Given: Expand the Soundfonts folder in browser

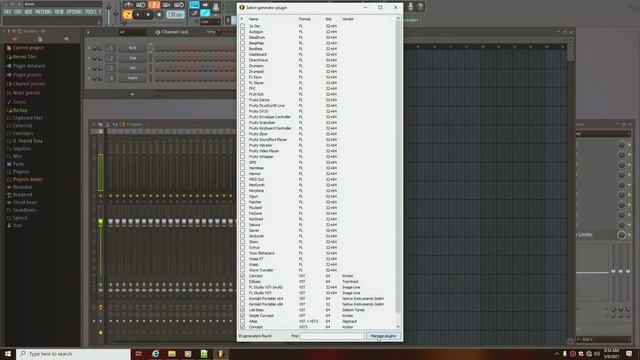Looking at the screenshot, I should [x=21, y=210].
